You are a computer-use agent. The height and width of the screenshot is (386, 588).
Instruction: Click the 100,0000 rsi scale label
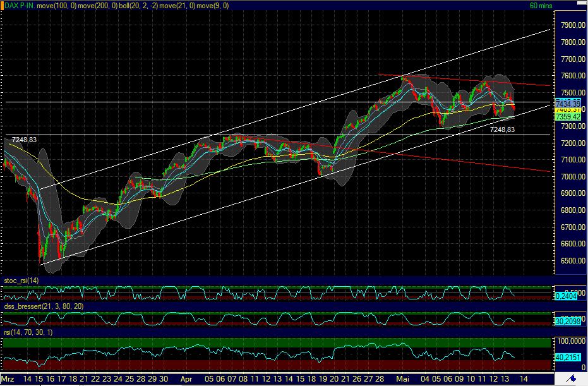tap(572, 341)
